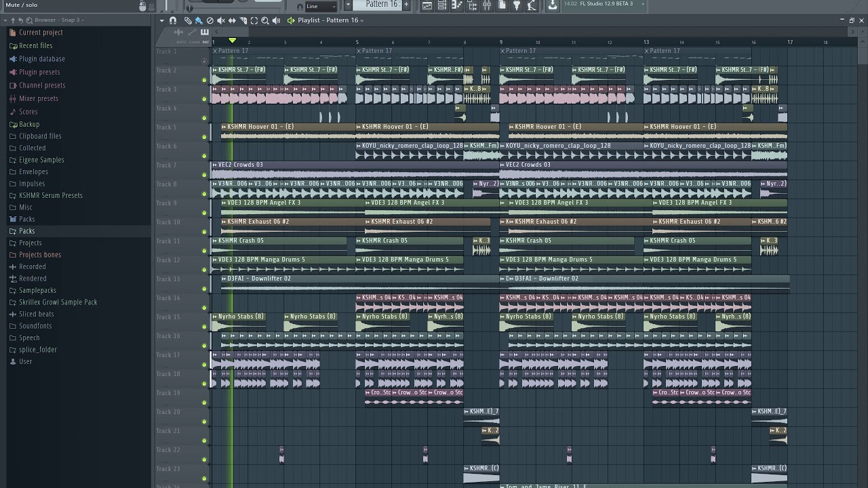Click the browser up-arrow collapse icon

(12, 20)
